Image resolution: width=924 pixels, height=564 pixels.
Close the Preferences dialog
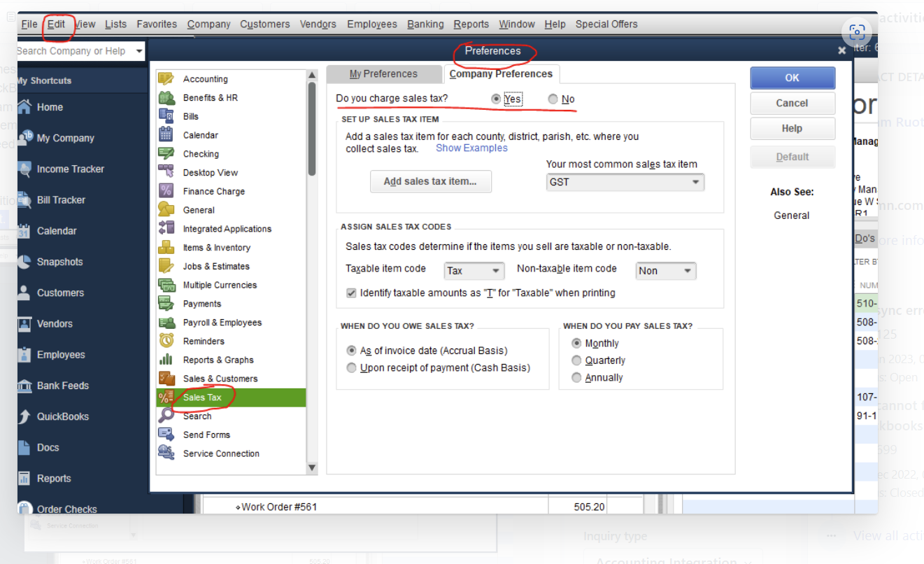[x=842, y=50]
